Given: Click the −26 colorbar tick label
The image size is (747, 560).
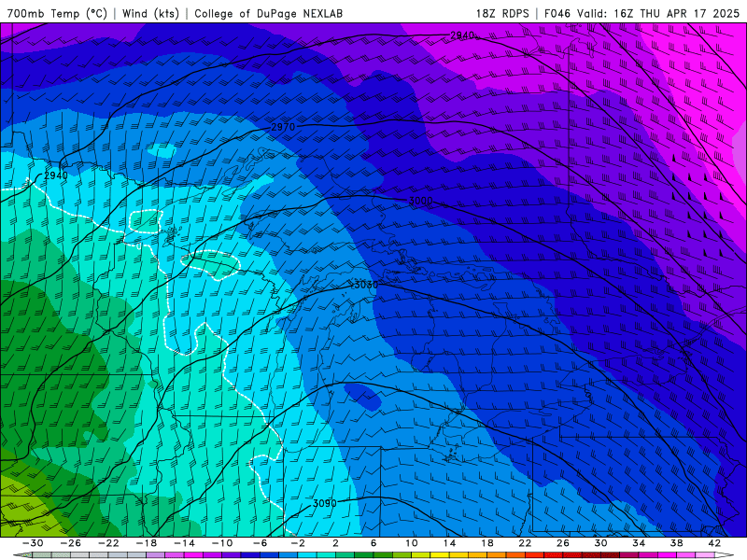Looking at the screenshot, I should [x=71, y=543].
